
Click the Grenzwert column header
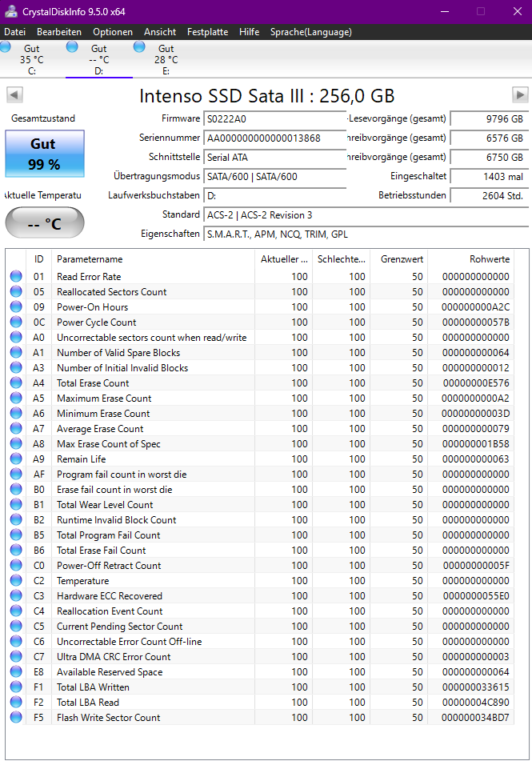point(399,259)
